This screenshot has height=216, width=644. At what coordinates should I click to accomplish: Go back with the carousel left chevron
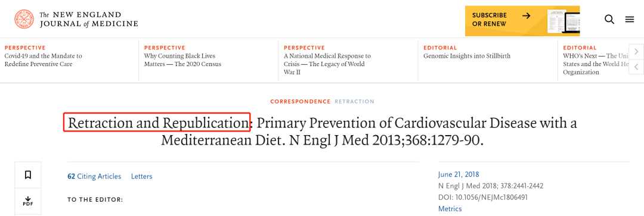[636, 67]
